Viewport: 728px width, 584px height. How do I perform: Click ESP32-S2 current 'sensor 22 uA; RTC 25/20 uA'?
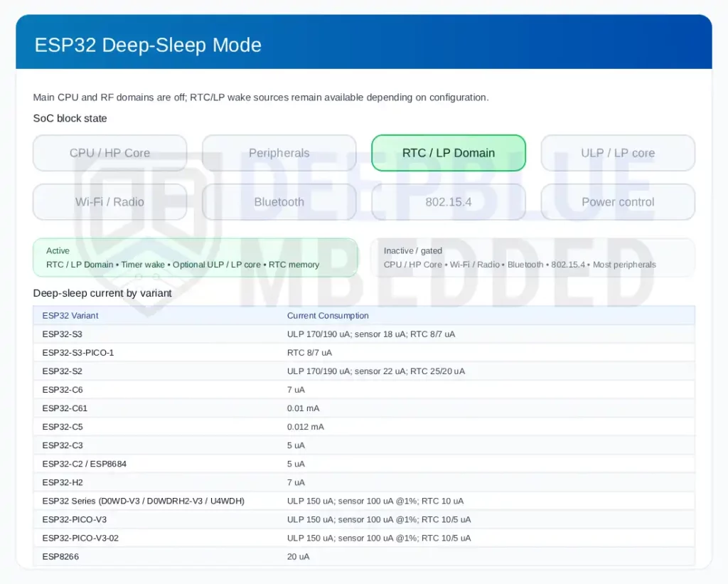click(410, 371)
